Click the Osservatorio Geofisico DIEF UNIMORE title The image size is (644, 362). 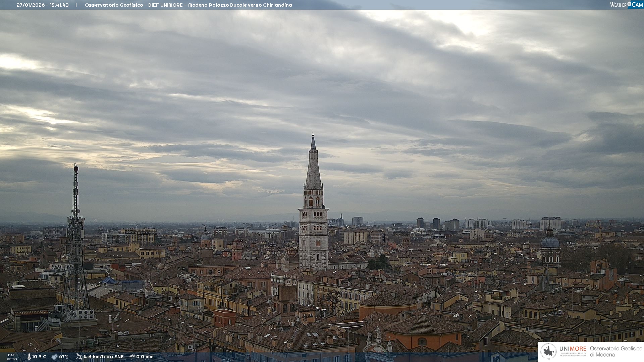point(188,5)
